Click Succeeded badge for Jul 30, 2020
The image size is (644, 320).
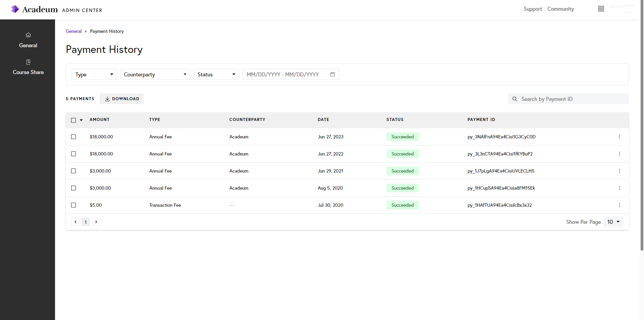402,205
